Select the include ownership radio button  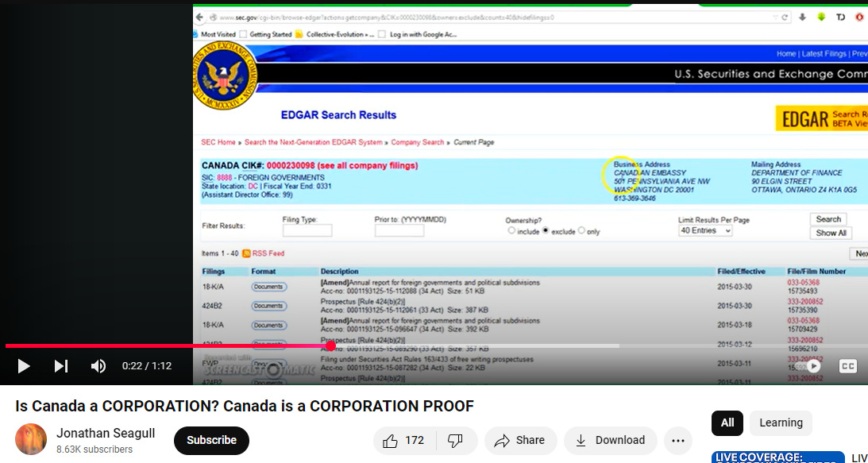pos(511,231)
